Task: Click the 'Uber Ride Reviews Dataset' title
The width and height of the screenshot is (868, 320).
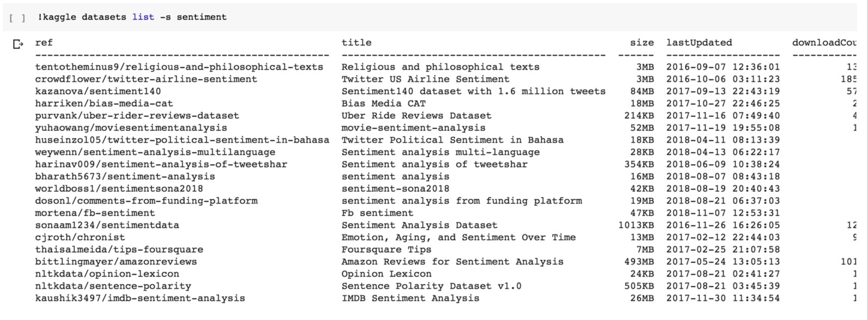Action: (416, 116)
